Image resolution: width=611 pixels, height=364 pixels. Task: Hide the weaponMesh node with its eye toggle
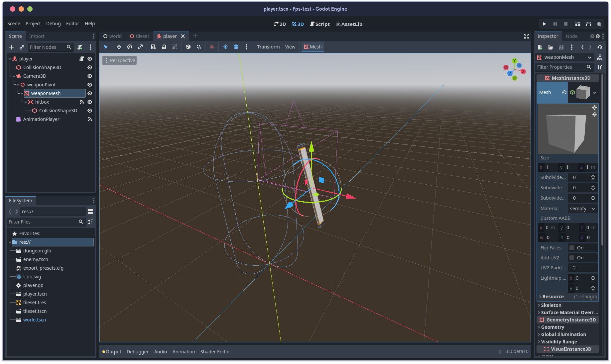click(x=90, y=93)
